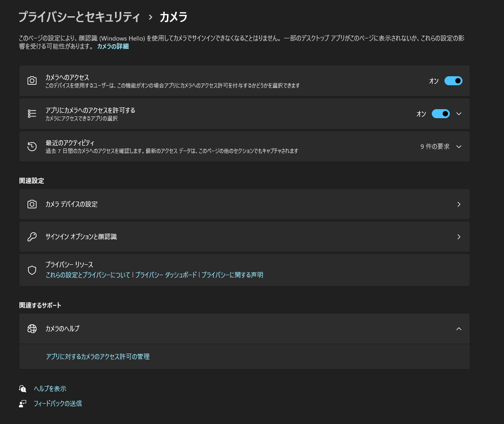
Task: Click the camera icon beside カメラへのアクセス
Action: coord(32,81)
